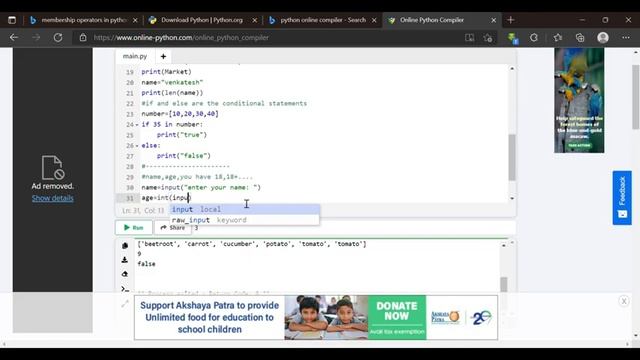Open browser extensions puzzle icon
The width and height of the screenshot is (640, 360).
click(x=534, y=38)
